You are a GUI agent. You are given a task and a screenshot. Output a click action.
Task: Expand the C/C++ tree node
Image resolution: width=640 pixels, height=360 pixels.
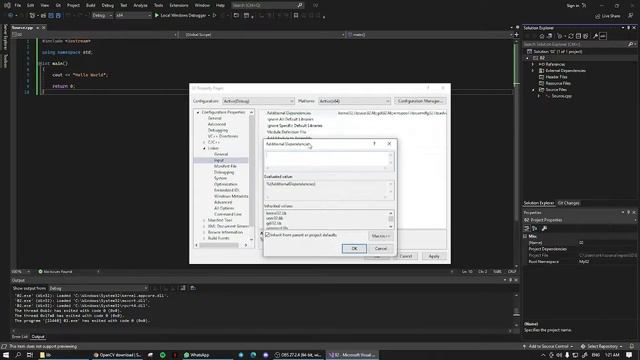pos(204,142)
